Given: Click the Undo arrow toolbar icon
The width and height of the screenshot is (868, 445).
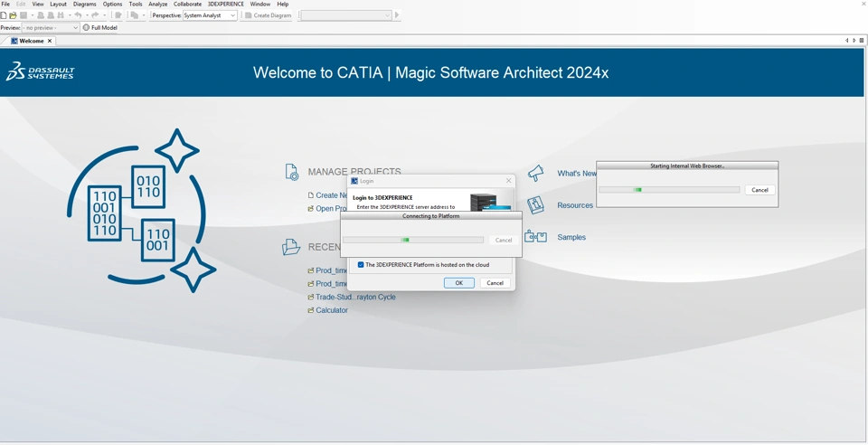Looking at the screenshot, I should point(78,15).
